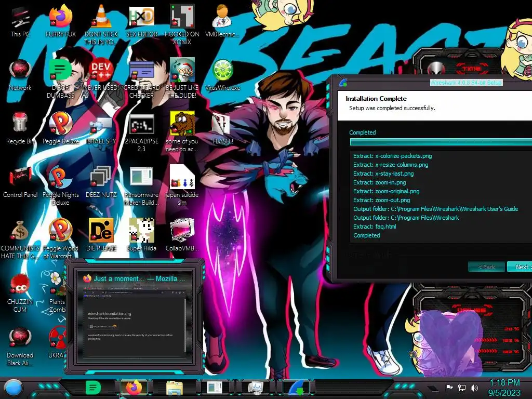Open the Plants Zombi shortcut
The width and height of the screenshot is (532, 399).
(57, 292)
